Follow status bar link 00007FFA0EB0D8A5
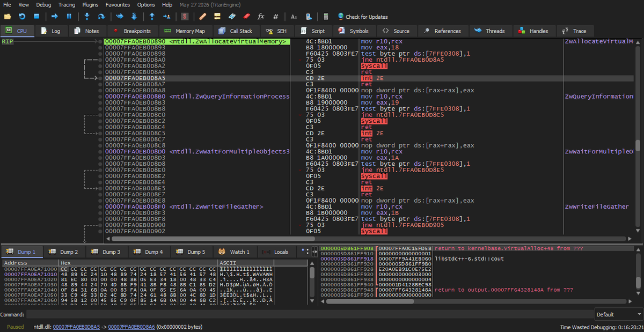The image size is (644, 332). (x=76, y=327)
